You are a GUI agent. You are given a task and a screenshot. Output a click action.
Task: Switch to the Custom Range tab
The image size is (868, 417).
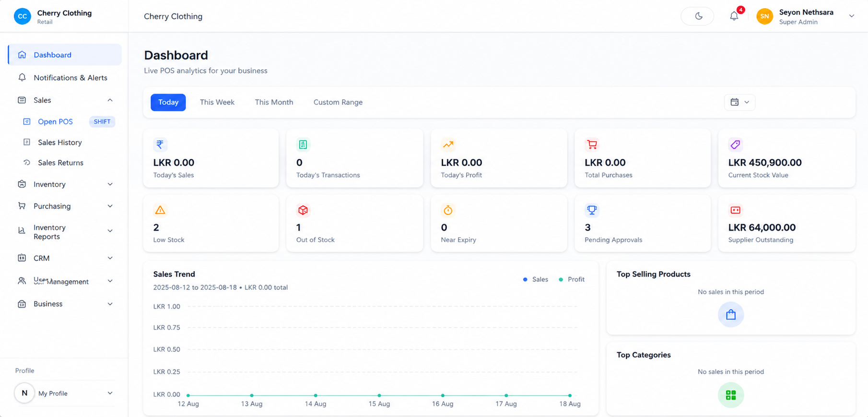338,102
